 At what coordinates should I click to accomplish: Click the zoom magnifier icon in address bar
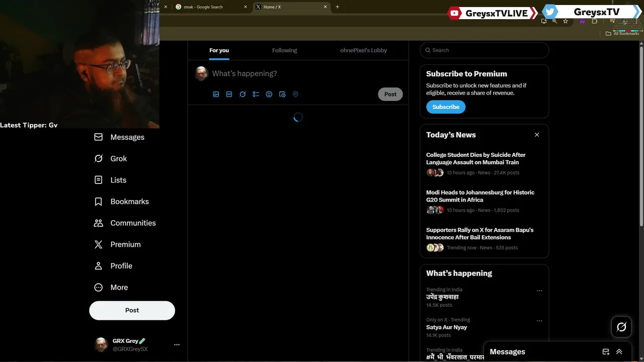(x=554, y=21)
